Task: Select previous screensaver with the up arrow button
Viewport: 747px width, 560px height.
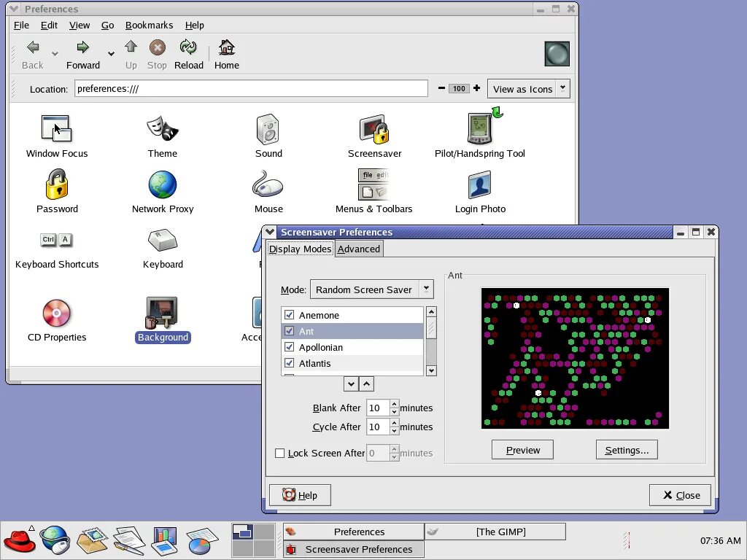Action: coord(366,384)
